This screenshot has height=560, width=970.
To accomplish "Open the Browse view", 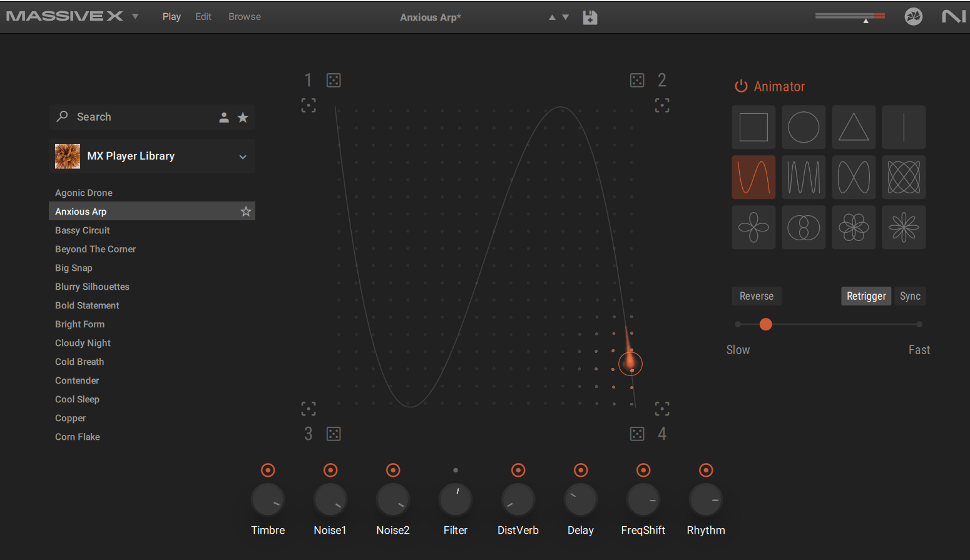I will [245, 17].
